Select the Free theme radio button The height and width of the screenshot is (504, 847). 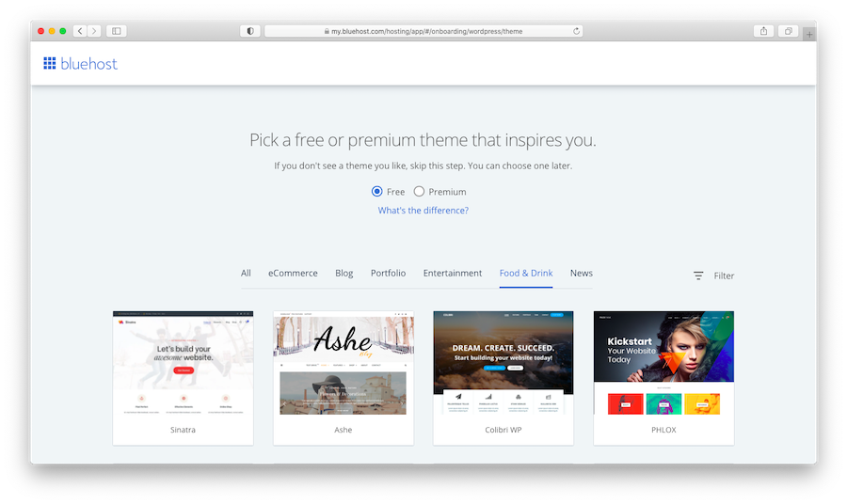point(377,192)
